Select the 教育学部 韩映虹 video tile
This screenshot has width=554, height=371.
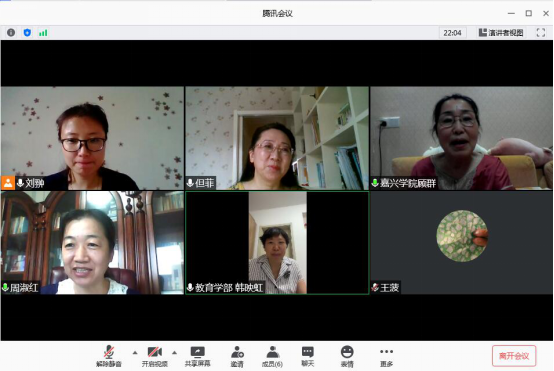(x=277, y=243)
